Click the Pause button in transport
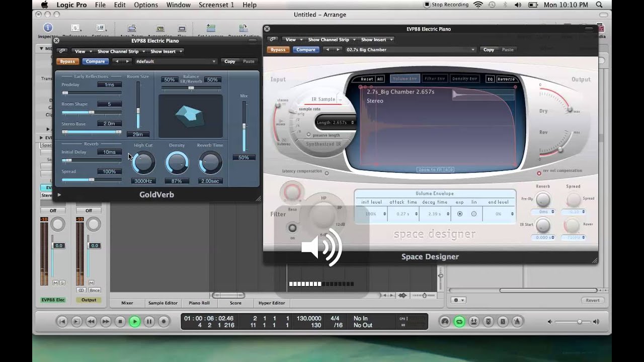This screenshot has height=362, width=644. [149, 321]
